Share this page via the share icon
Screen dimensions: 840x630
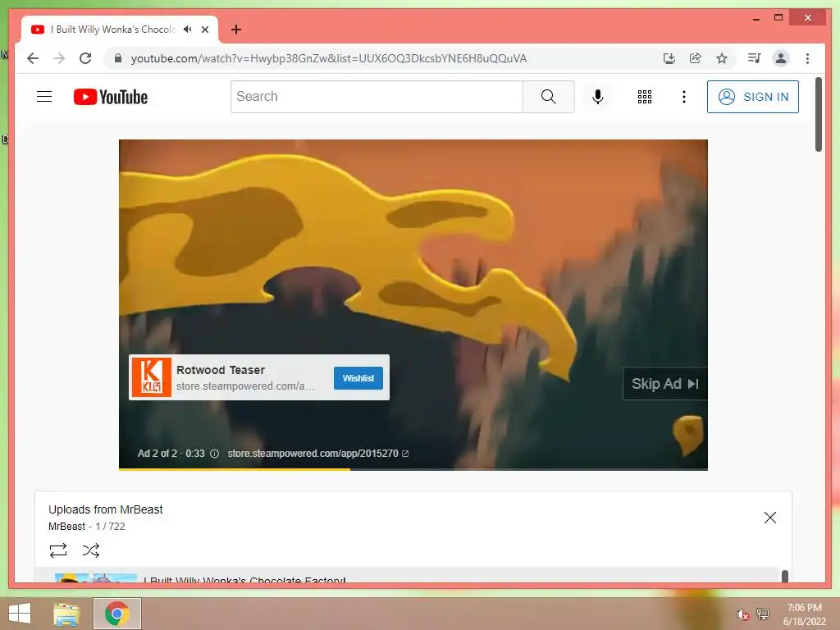click(x=696, y=58)
